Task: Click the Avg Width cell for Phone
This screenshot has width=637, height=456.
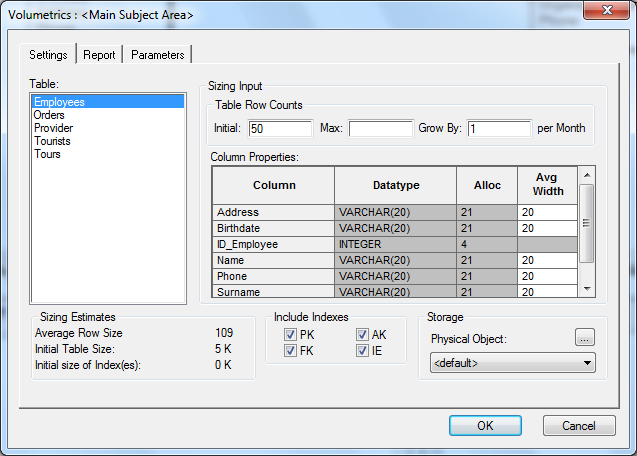Action: pyautogui.click(x=547, y=276)
